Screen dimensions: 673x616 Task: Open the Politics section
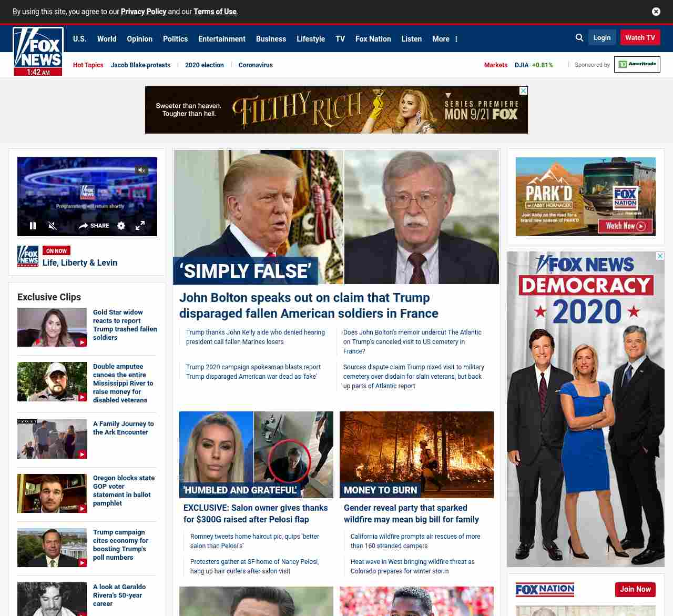(x=175, y=39)
